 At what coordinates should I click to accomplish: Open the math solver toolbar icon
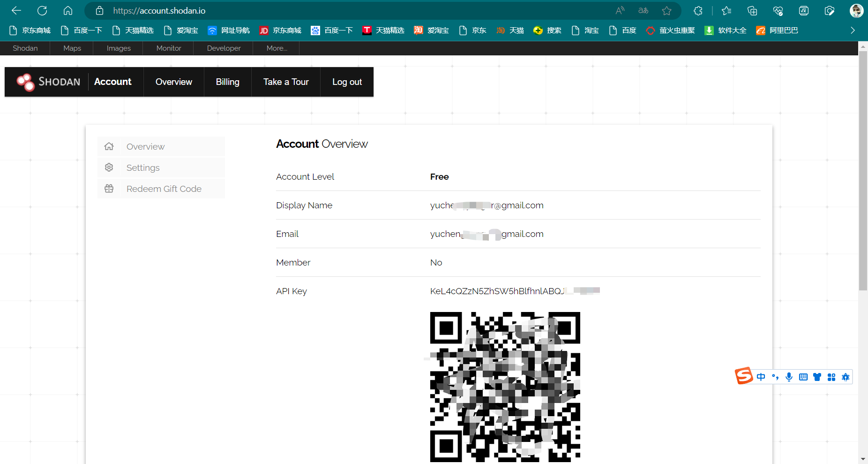click(804, 10)
